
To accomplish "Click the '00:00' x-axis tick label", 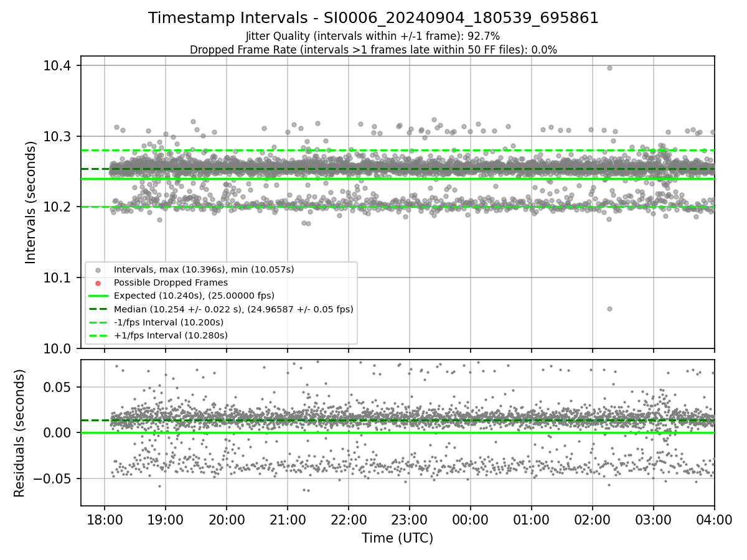I will pyautogui.click(x=470, y=520).
